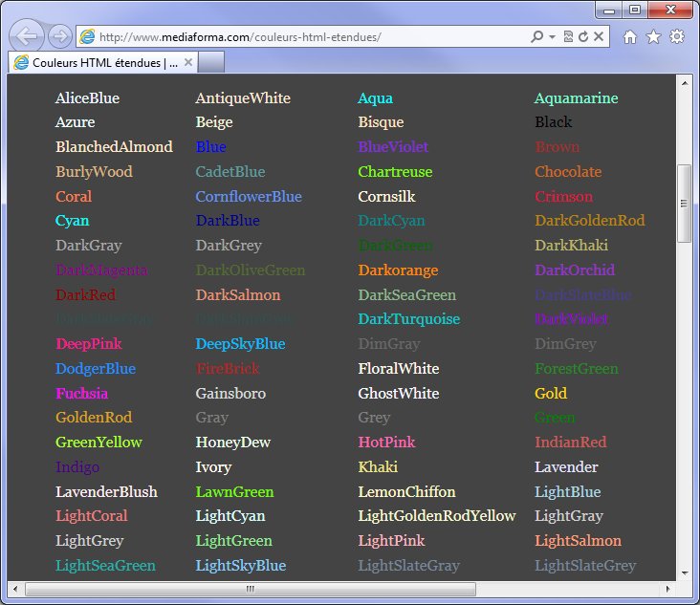This screenshot has height=605, width=700.
Task: Stop loading with the X icon
Action: [x=599, y=37]
